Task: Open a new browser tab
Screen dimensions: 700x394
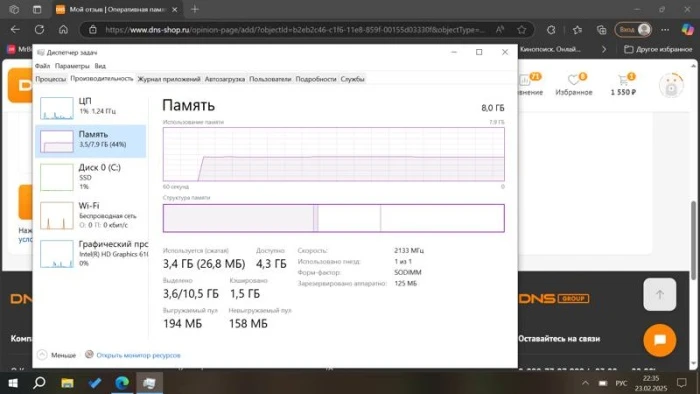Action: pyautogui.click(x=195, y=9)
